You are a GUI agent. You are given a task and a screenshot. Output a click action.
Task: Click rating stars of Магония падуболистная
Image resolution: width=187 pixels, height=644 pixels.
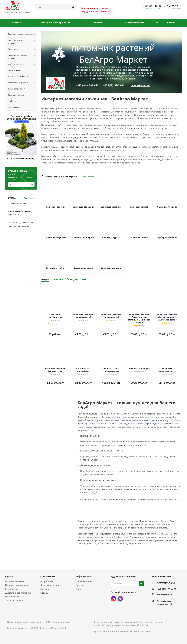coord(55,320)
